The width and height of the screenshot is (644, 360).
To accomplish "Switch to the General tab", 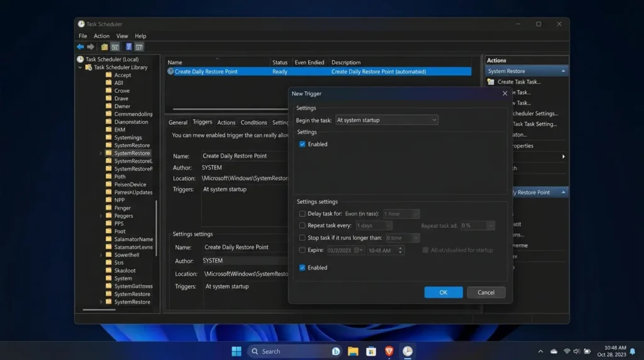I will [x=178, y=123].
